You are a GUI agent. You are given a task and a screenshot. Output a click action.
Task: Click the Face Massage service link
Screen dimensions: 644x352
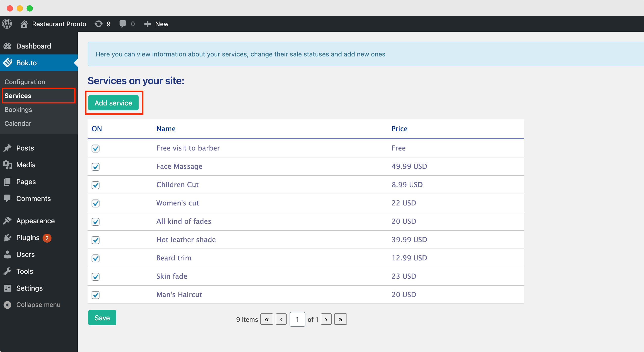179,166
